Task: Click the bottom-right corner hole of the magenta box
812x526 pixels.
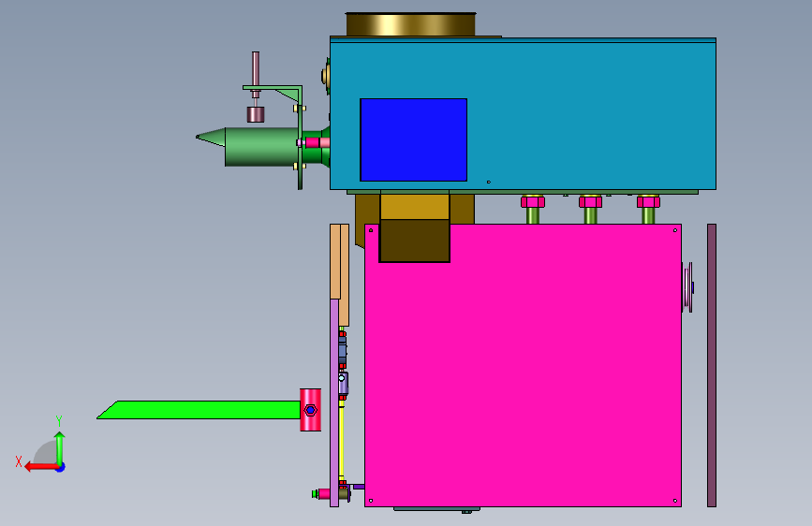Action: pos(674,501)
